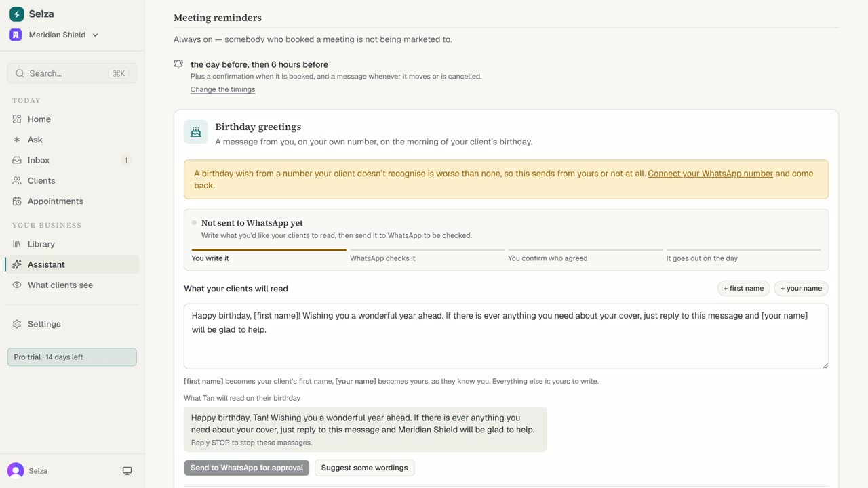Click the Selza lightning logo icon
868x488 pixels.
[16, 14]
